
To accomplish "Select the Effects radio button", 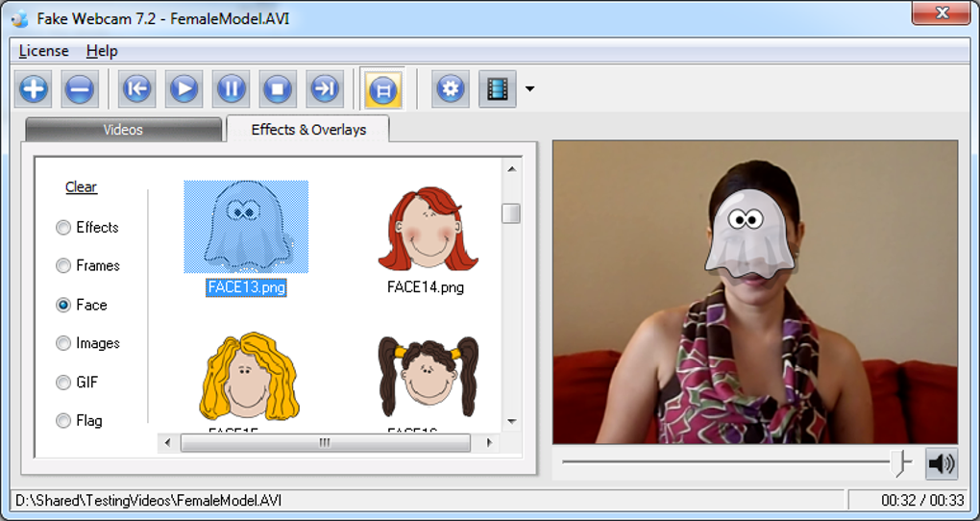I will 63,227.
